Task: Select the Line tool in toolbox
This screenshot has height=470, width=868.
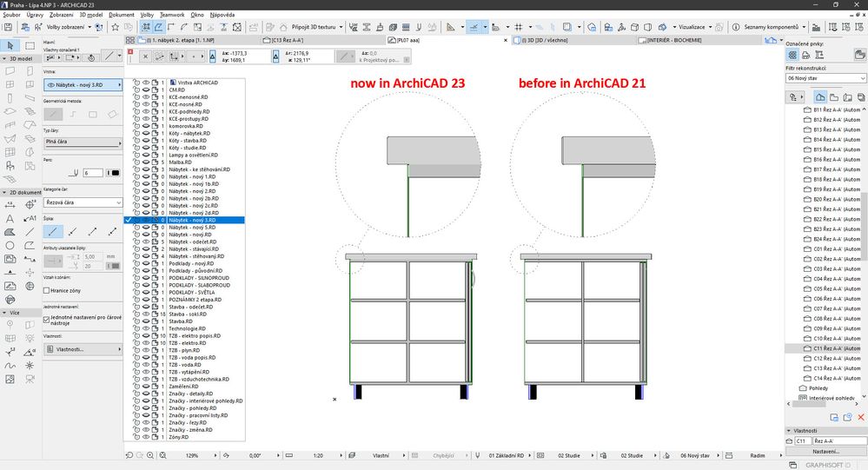Action: pos(30,233)
